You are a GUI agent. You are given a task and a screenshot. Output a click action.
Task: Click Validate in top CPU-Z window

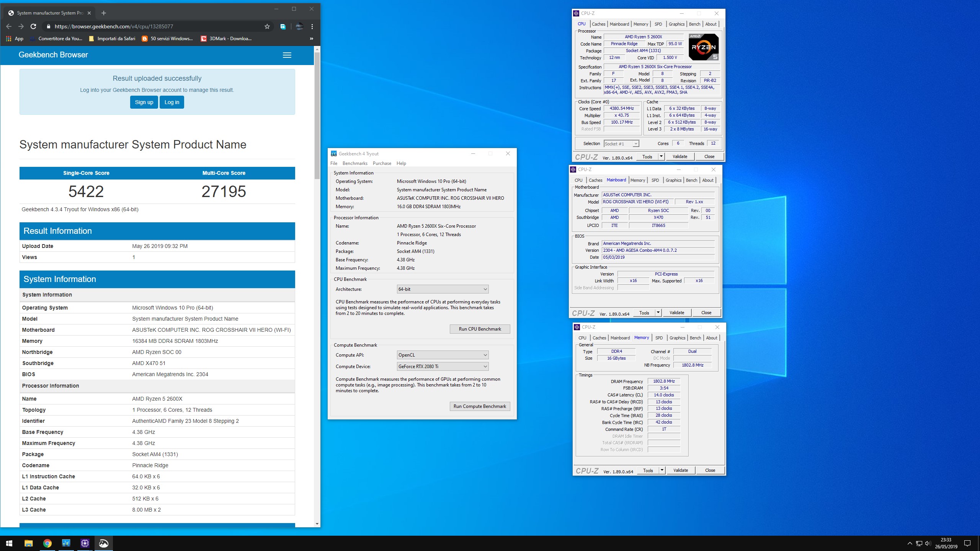click(x=680, y=156)
